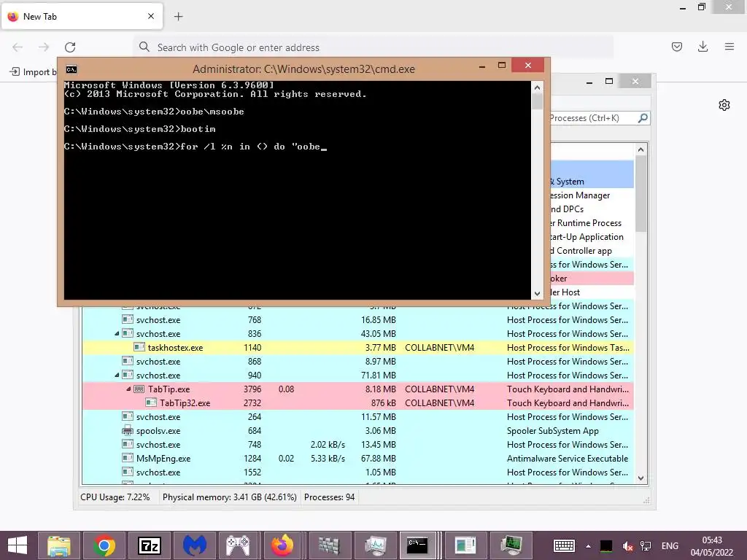The image size is (747, 560).
Task: Click the game controller taskbar icon
Action: (238, 545)
